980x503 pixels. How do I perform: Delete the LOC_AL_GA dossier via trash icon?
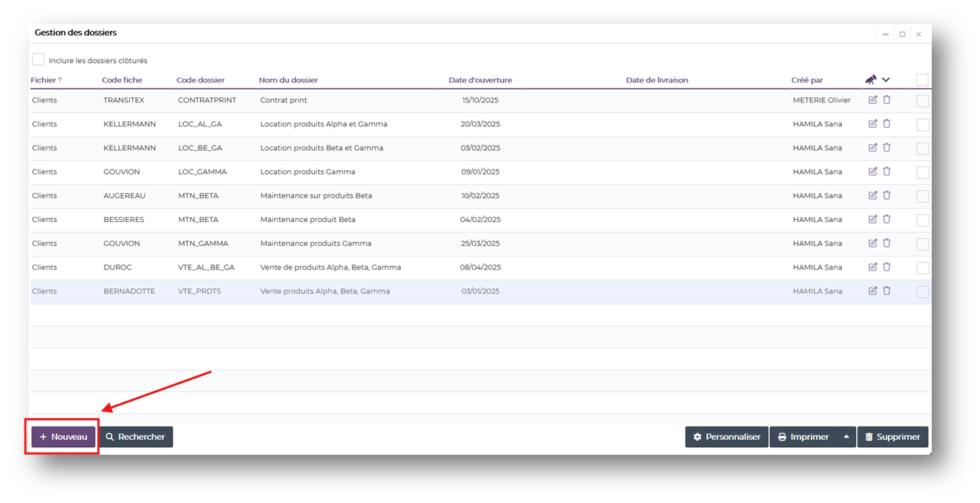(886, 124)
